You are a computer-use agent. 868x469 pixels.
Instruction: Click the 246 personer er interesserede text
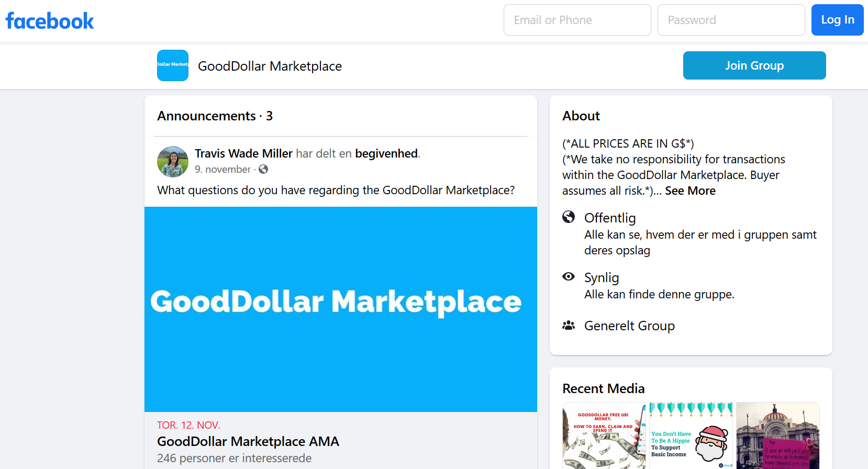click(234, 458)
